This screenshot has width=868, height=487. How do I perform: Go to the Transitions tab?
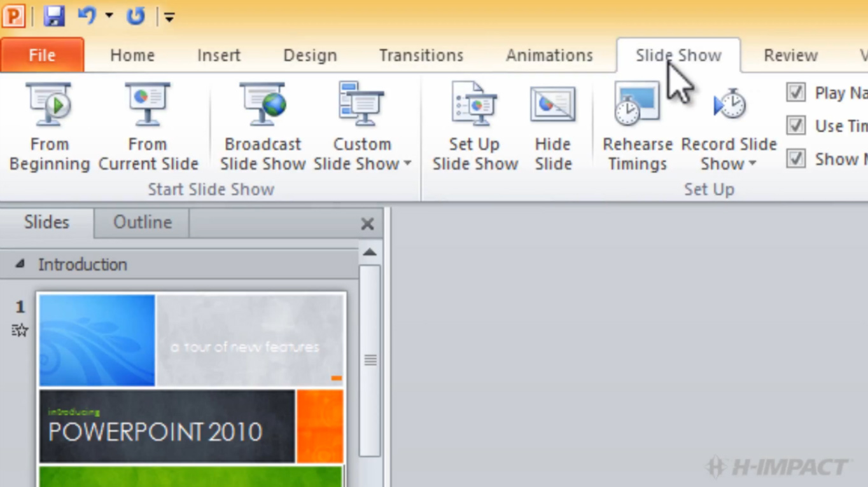[421, 55]
